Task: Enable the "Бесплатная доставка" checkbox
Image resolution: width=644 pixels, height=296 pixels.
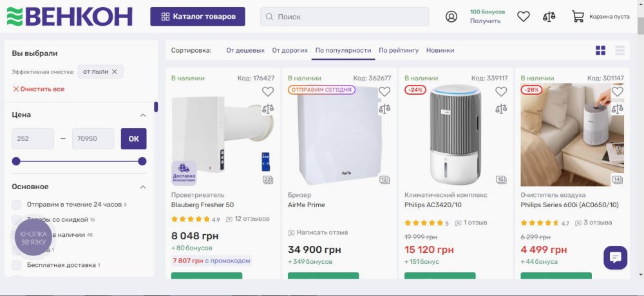Action: coord(17,265)
